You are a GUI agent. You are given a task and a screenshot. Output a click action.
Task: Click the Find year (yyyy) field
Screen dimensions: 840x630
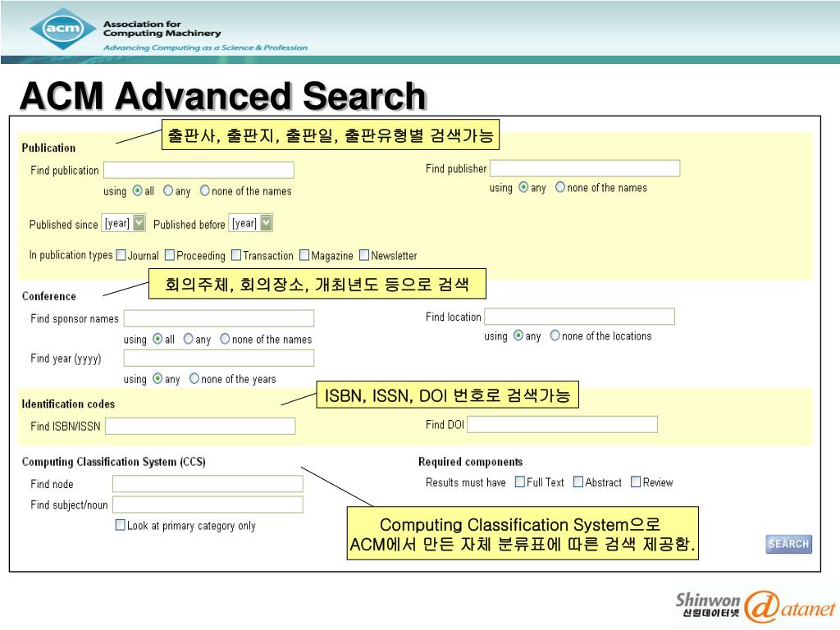tap(219, 358)
